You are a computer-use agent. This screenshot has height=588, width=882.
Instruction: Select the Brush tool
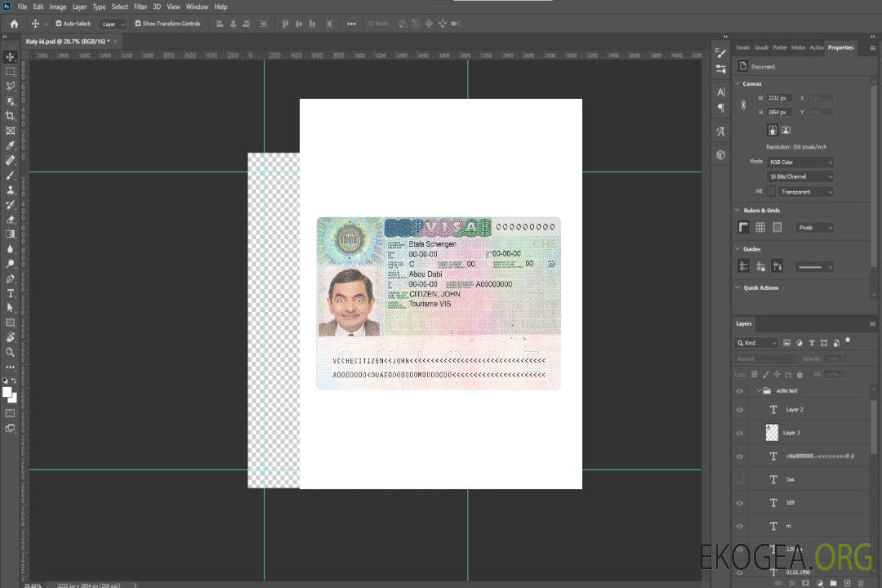point(10,175)
